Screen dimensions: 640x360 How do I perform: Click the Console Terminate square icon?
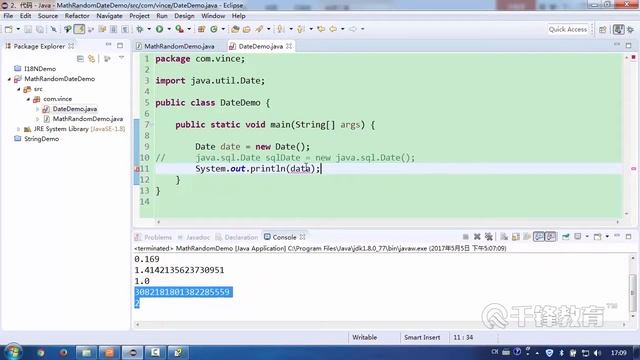(465, 237)
